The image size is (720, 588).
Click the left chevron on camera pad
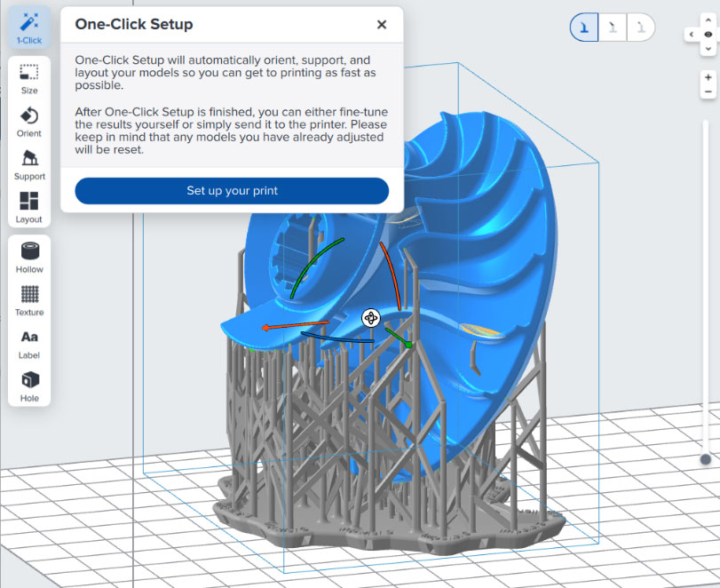coord(692,35)
